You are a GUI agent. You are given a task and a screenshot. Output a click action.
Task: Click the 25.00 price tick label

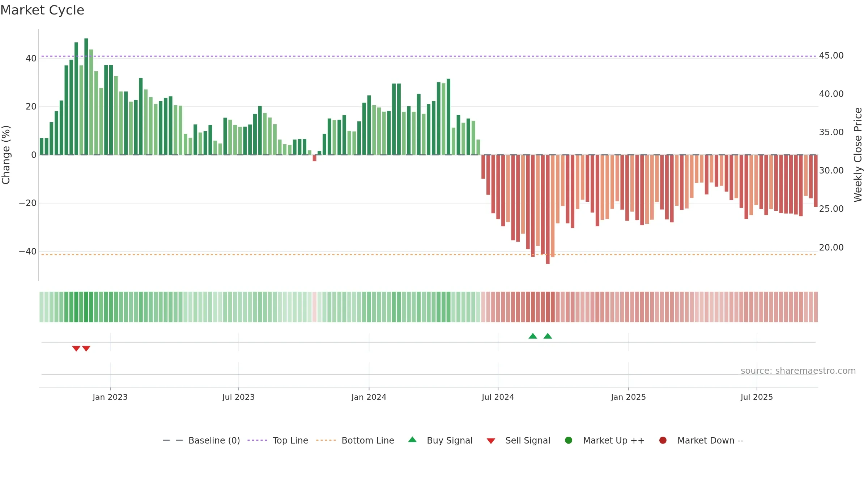point(831,209)
